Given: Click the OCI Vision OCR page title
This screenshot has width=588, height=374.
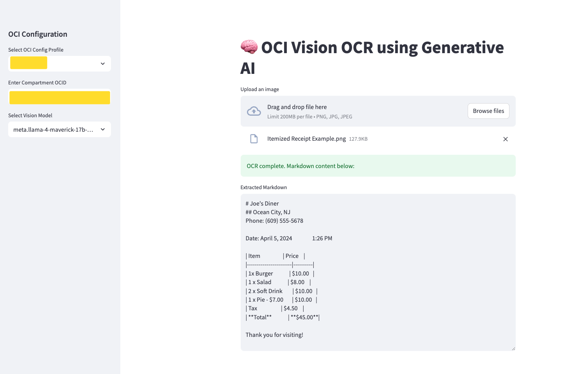Looking at the screenshot, I should tap(382, 48).
